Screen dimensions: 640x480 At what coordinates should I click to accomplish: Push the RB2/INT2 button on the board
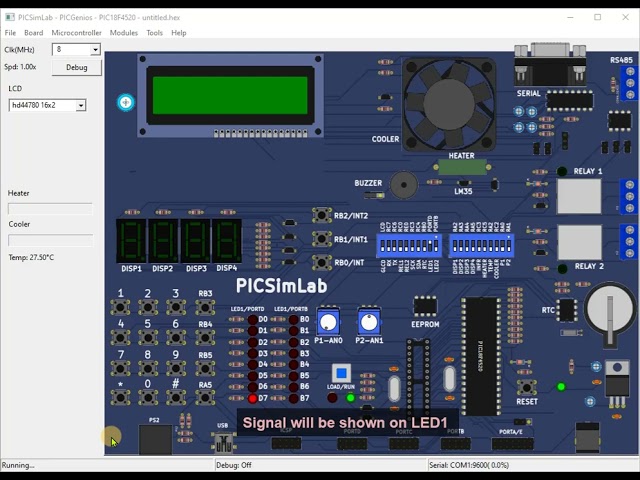pos(322,215)
